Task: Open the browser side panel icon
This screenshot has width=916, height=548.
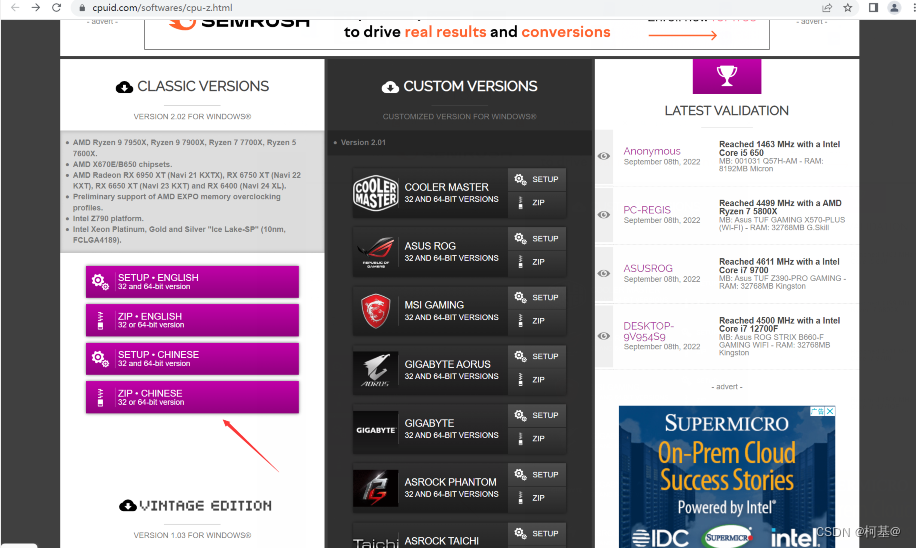Action: point(873,8)
